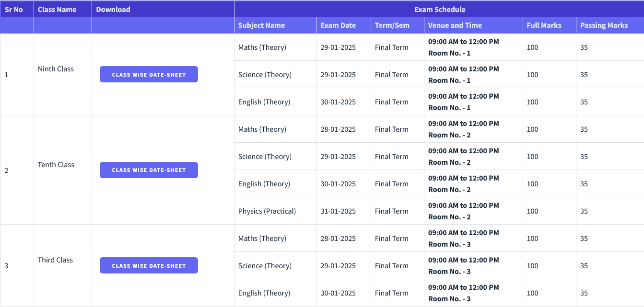The height and width of the screenshot is (307, 644).
Task: Download the Tenth Class date-sheet
Action: tap(149, 170)
